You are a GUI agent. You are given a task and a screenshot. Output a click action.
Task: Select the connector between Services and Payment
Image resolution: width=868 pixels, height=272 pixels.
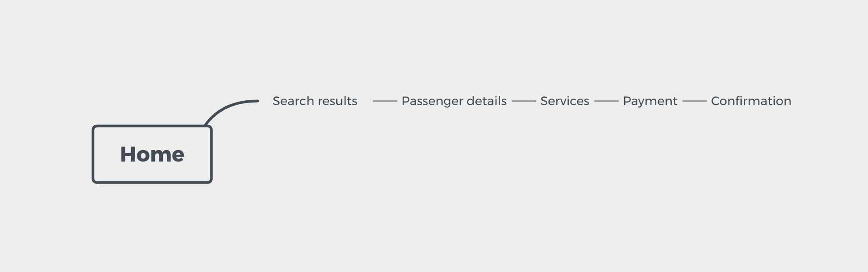[606, 101]
